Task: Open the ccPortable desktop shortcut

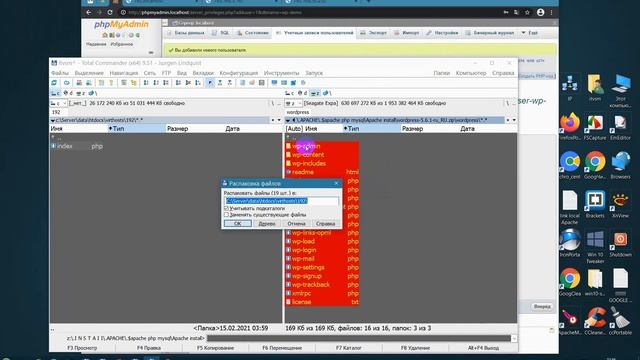Action: 620,322
